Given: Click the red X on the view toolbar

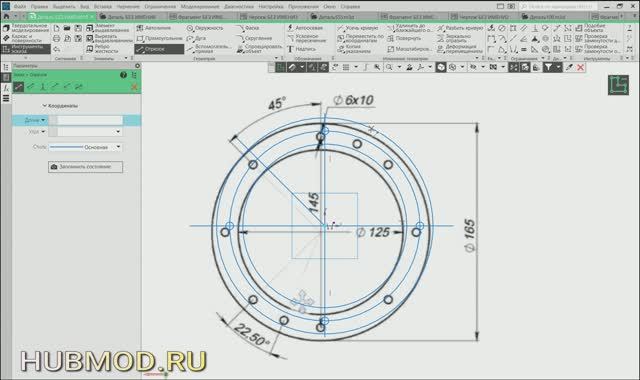Looking at the screenshot, I should [580, 67].
